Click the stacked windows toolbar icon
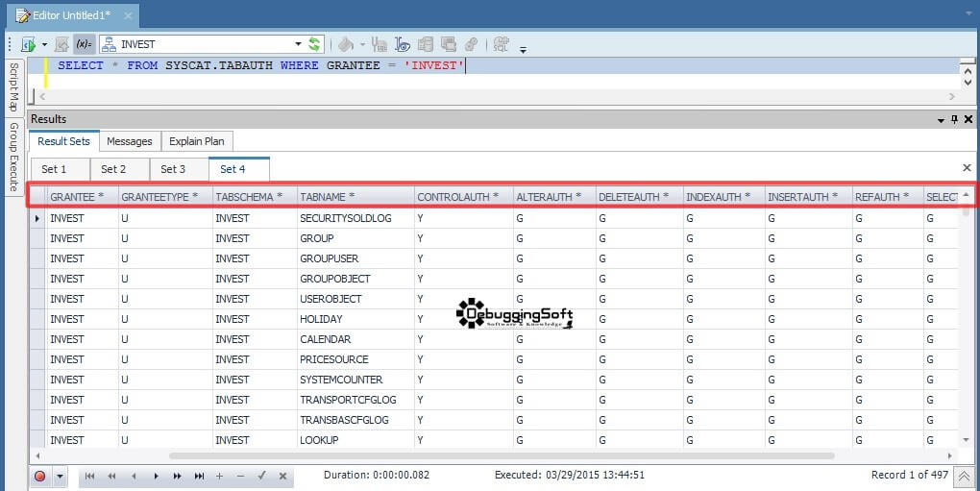This screenshot has height=491, width=980. click(448, 44)
